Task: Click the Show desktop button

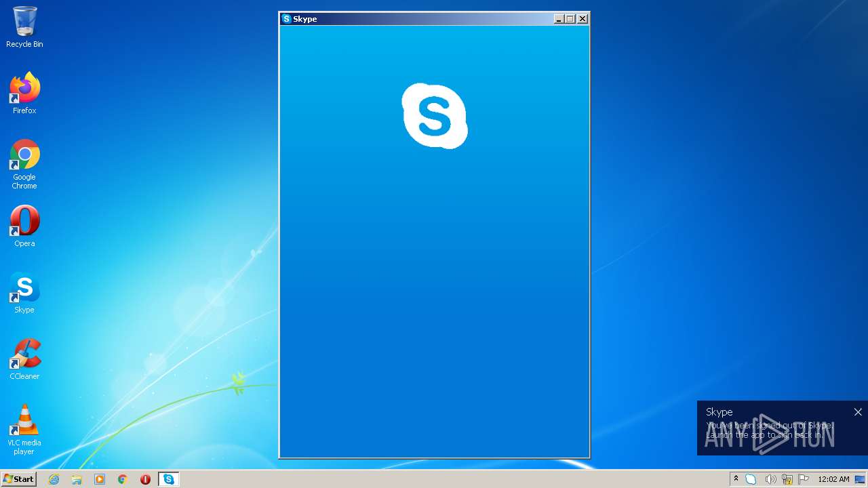Action: [861, 479]
